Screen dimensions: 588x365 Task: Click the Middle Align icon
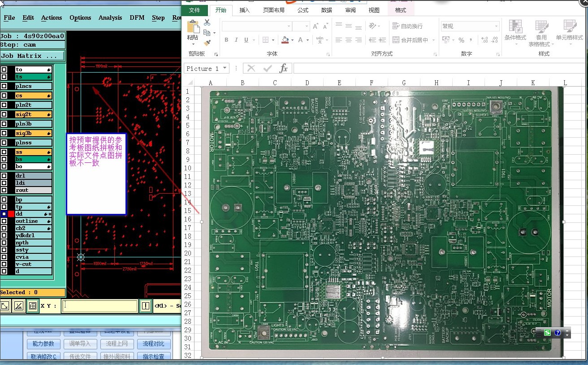tap(349, 26)
